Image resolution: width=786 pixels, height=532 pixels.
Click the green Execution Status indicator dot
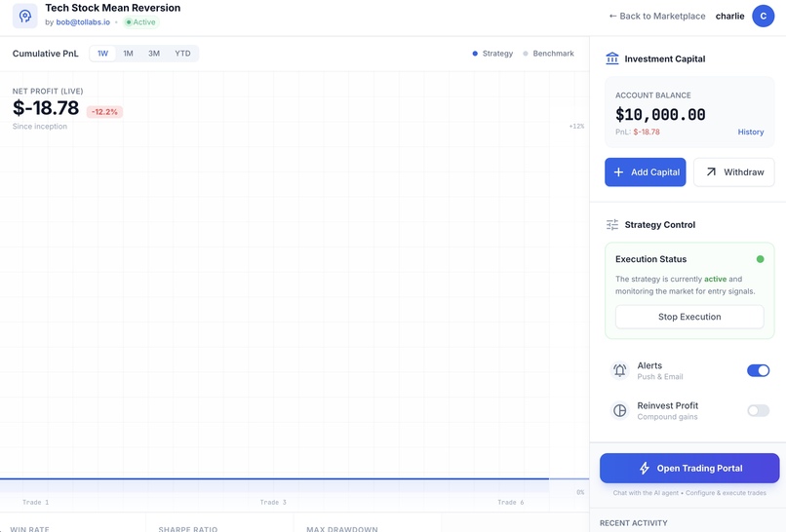coord(760,259)
